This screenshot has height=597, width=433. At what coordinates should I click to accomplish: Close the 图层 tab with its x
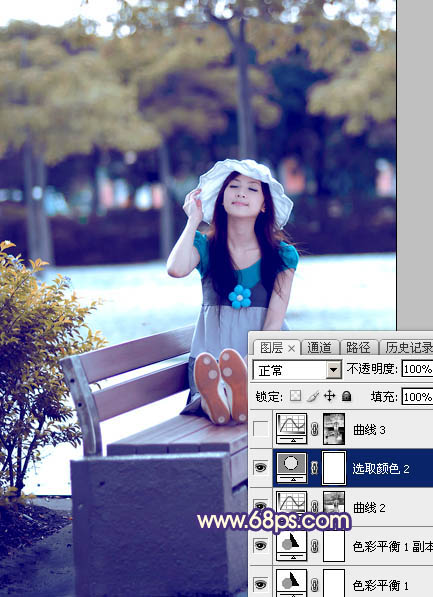[291, 348]
